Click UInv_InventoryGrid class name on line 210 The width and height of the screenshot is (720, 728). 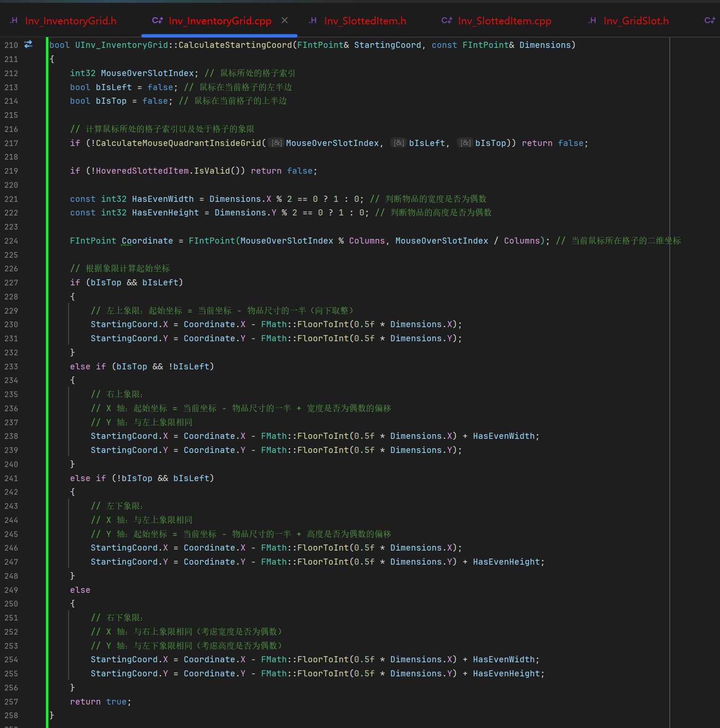pos(122,45)
